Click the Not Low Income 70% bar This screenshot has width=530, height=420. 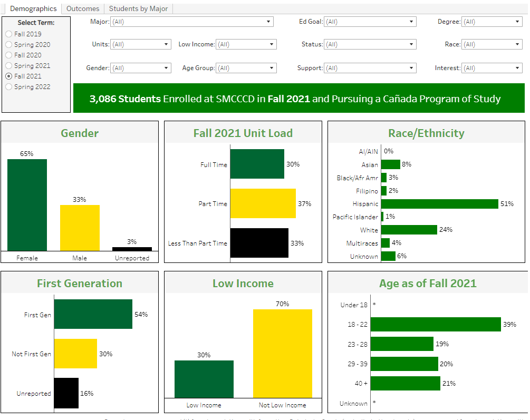(x=283, y=354)
